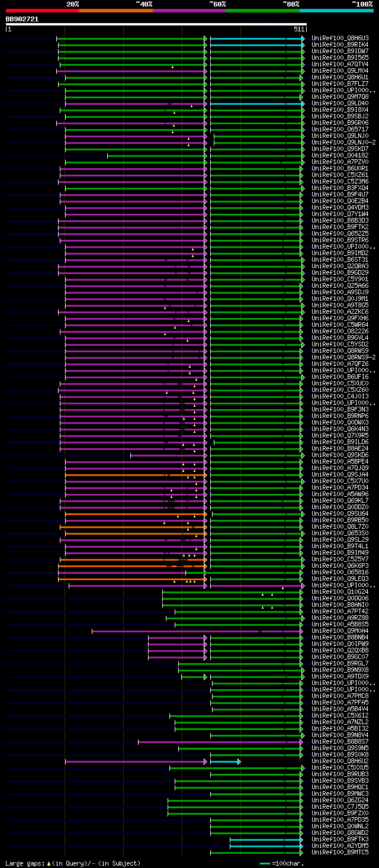
Task: Select UniRef100_Q9SKD7 row label
Action: (340, 149)
